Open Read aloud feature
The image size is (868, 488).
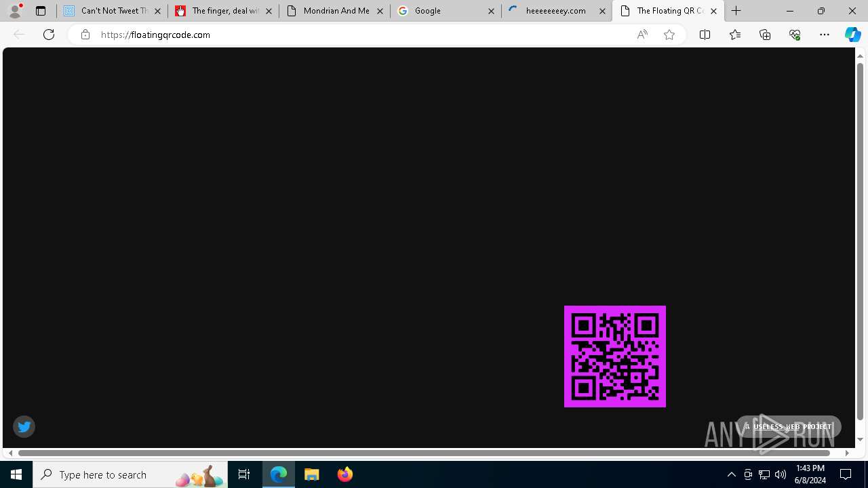click(642, 35)
